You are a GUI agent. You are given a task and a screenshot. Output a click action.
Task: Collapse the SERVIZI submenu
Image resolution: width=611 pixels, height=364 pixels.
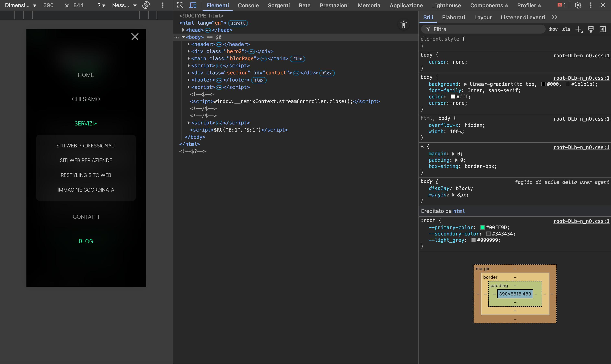pyautogui.click(x=86, y=124)
